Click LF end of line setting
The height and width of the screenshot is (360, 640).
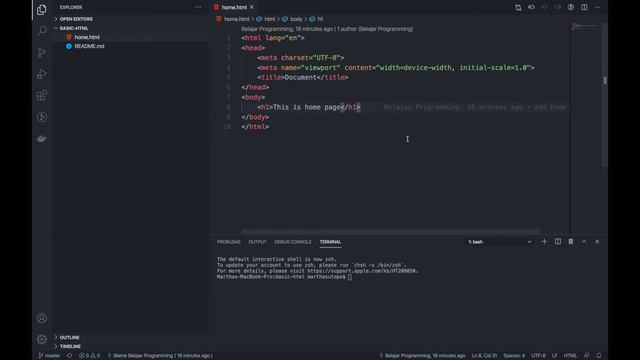(x=555, y=356)
